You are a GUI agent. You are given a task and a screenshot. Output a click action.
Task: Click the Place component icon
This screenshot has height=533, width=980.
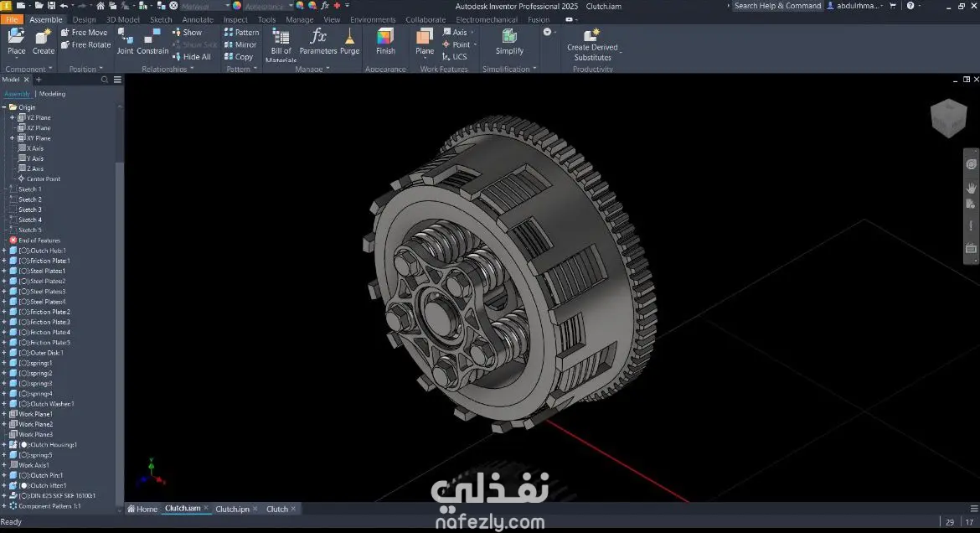[16, 36]
